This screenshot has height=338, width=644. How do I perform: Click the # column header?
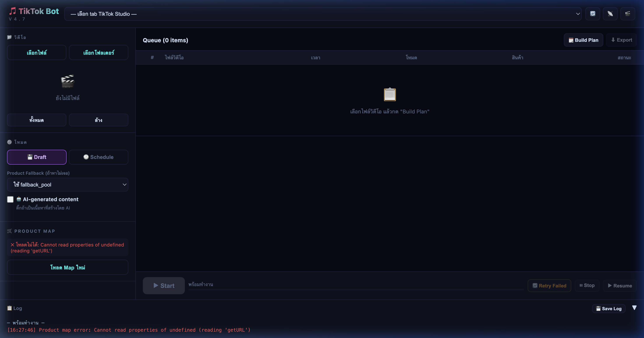pos(152,57)
